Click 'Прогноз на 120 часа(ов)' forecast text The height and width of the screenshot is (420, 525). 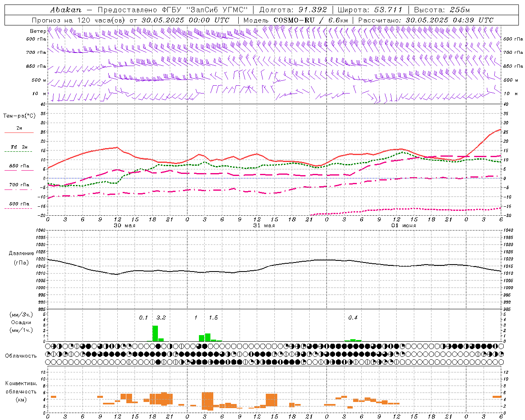pyautogui.click(x=79, y=20)
